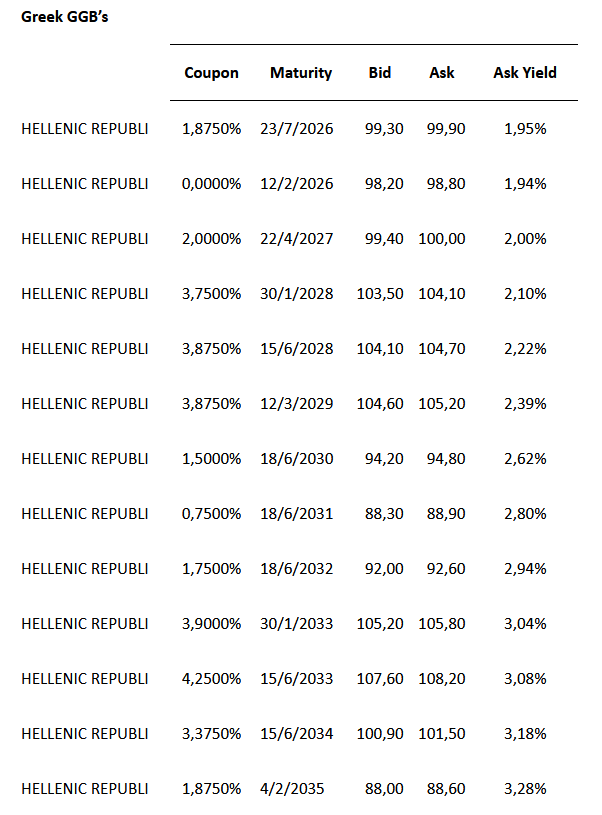Click the 100,00 ask price
This screenshot has width=602, height=815.
(441, 239)
